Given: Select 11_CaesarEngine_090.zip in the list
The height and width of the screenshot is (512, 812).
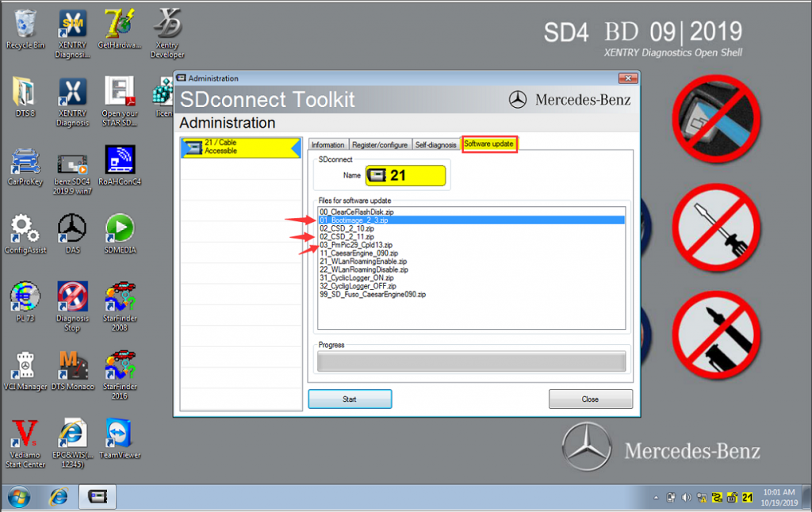Looking at the screenshot, I should tap(471, 253).
